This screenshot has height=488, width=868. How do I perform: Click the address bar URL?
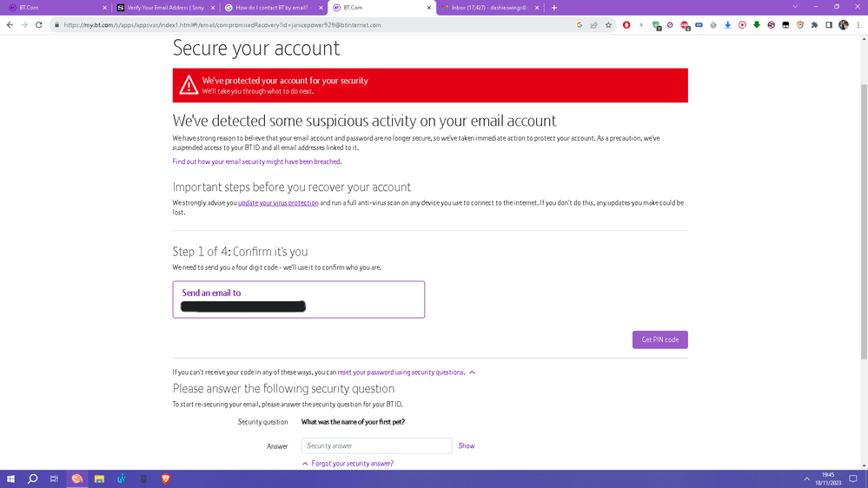222,25
